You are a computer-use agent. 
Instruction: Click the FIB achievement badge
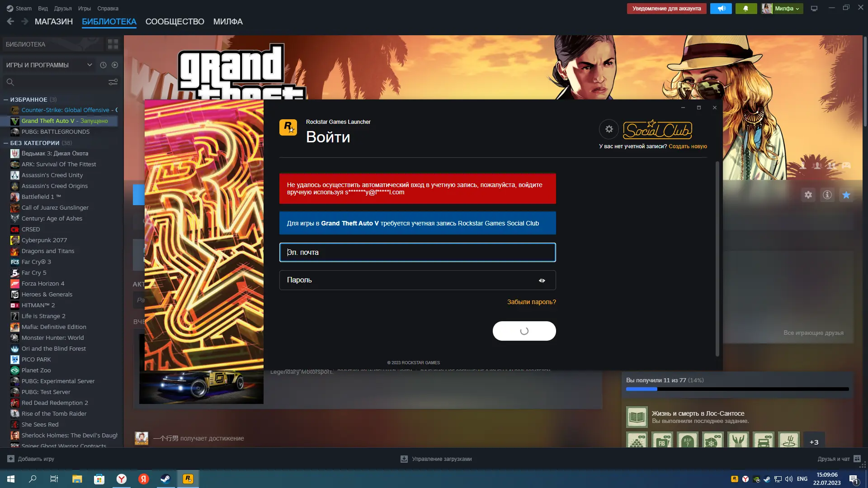point(662,440)
